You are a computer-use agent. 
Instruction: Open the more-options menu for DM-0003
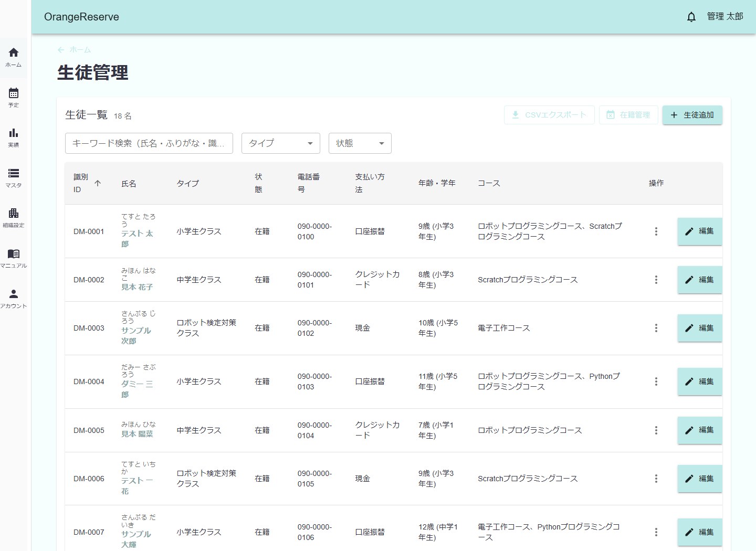(x=656, y=328)
